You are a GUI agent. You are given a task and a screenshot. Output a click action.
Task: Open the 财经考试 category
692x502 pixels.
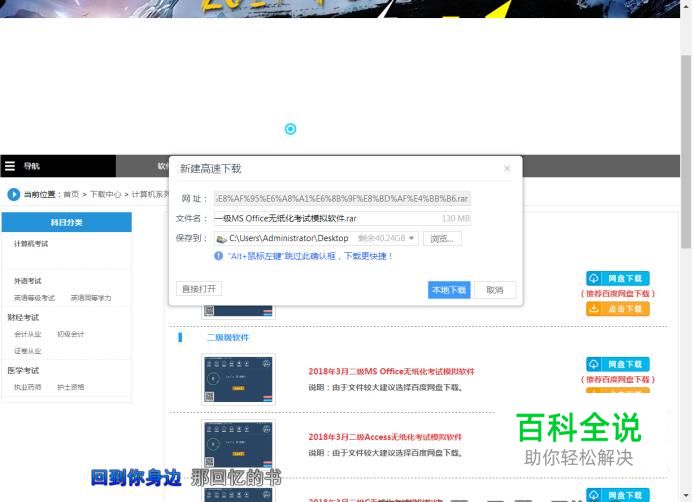[23, 317]
